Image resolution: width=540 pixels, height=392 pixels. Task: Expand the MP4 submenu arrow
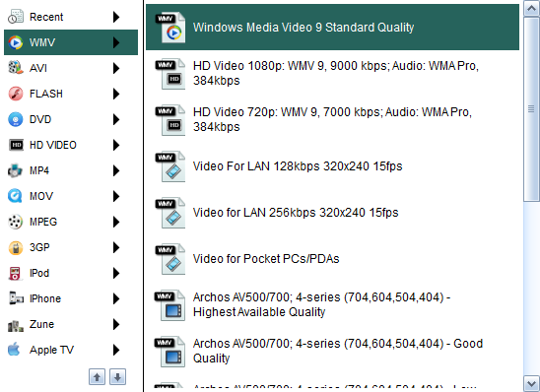point(116,170)
